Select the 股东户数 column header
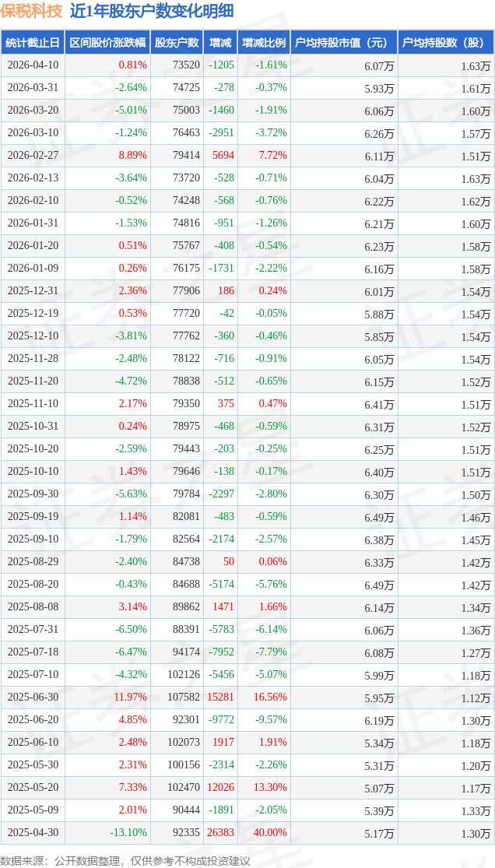This screenshot has width=495, height=868. (177, 43)
